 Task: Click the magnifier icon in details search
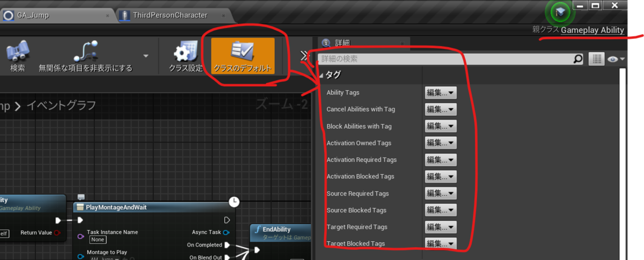(577, 58)
